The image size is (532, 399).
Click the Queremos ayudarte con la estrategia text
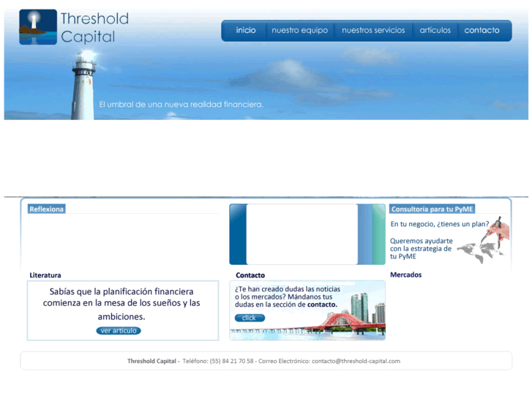pyautogui.click(x=421, y=249)
